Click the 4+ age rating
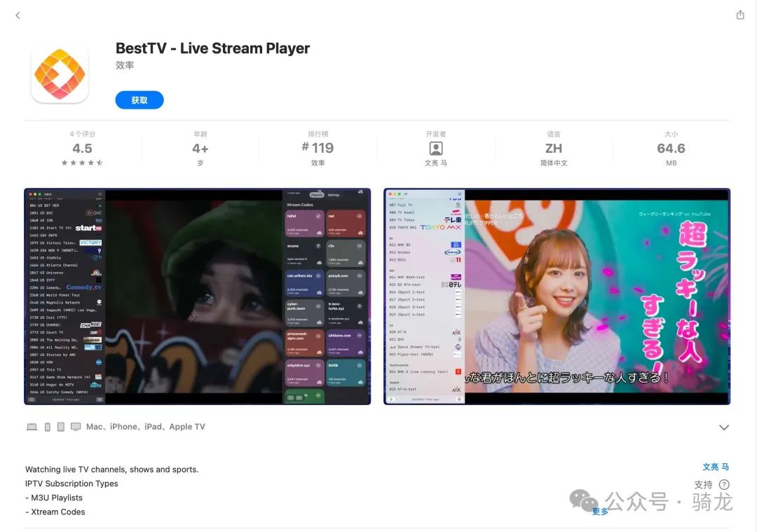757x532 pixels. 200,148
